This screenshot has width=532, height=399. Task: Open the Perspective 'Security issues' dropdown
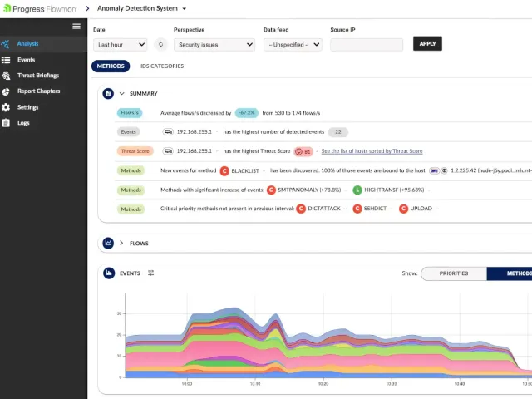pos(214,44)
